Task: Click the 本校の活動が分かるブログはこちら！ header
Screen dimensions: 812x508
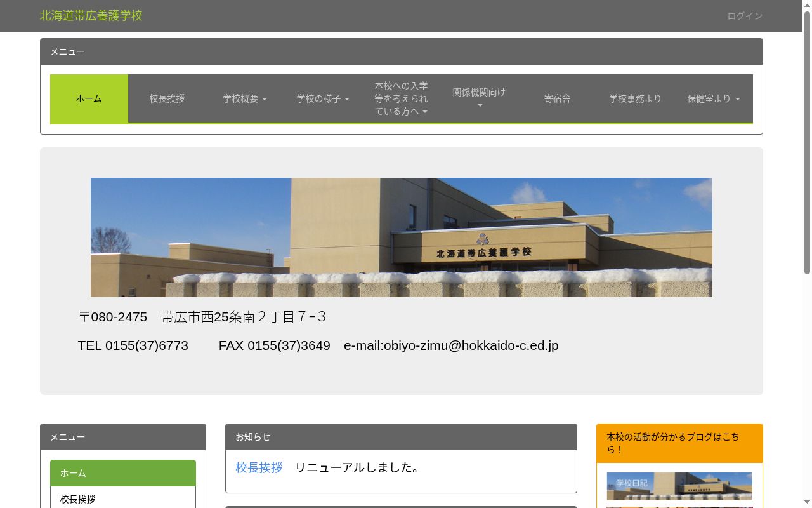Action: (679, 443)
